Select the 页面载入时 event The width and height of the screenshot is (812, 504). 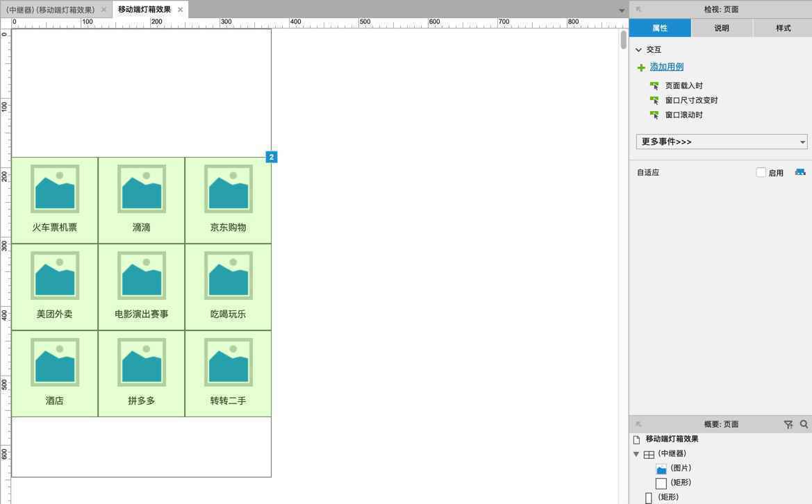pos(683,85)
